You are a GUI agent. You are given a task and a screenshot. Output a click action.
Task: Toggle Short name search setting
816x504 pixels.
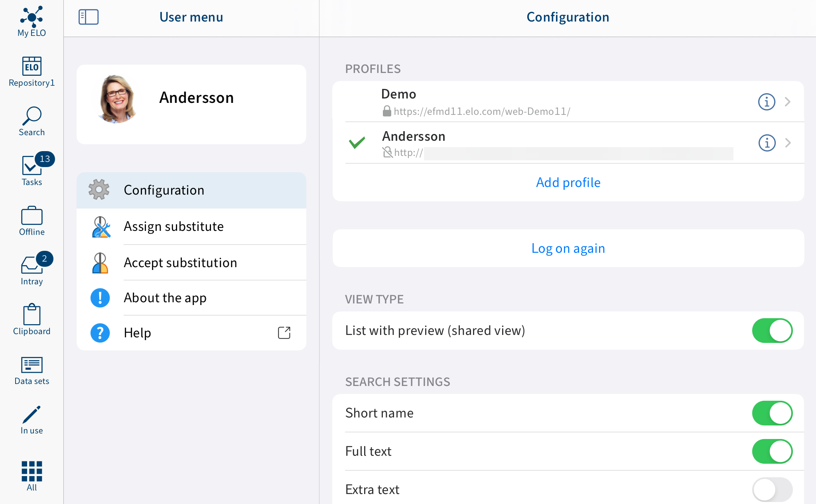tap(772, 413)
